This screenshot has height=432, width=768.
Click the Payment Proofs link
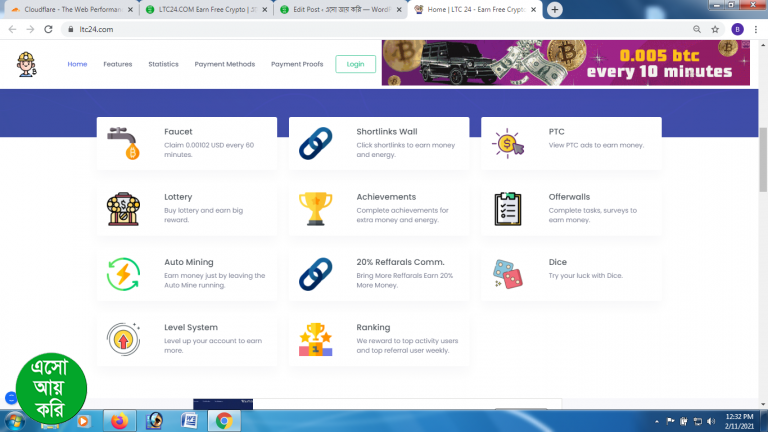[297, 64]
